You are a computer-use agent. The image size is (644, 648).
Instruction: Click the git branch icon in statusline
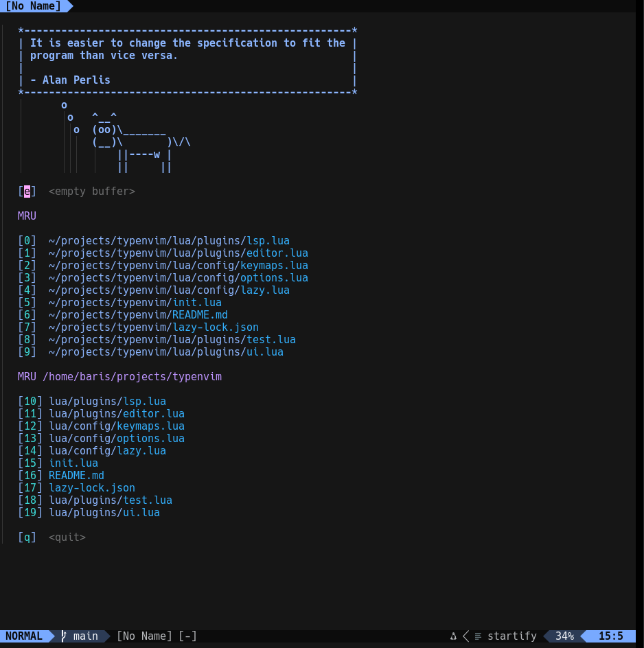[64, 636]
